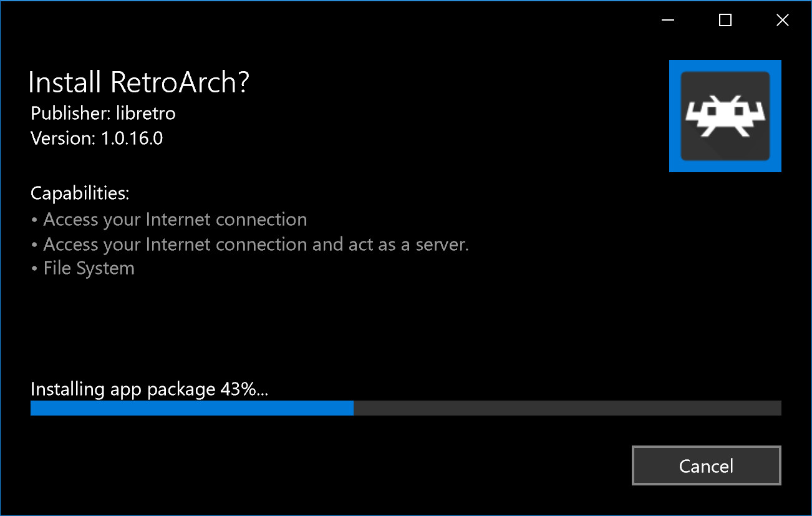
Task: Click the close window X icon
Action: [782, 20]
